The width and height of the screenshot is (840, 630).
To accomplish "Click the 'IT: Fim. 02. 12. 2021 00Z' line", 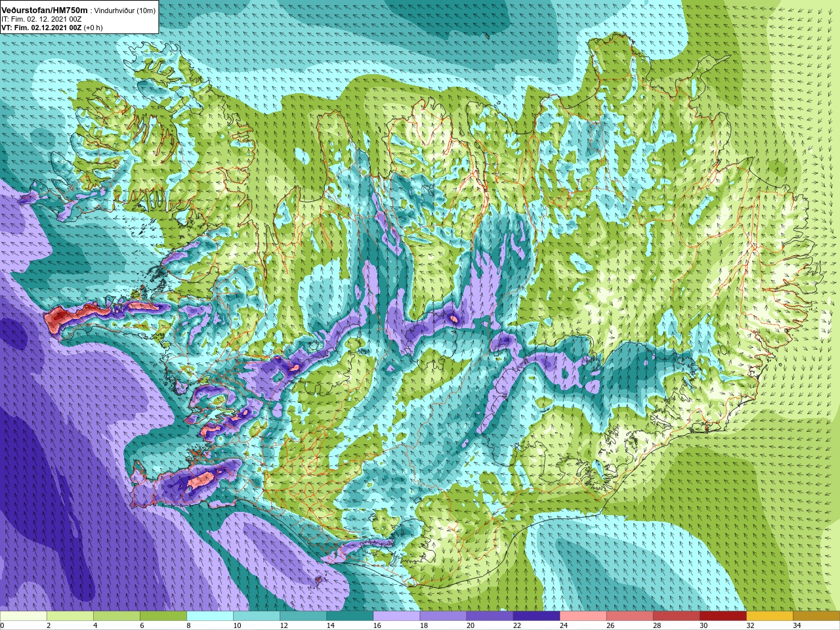I will tap(41, 19).
